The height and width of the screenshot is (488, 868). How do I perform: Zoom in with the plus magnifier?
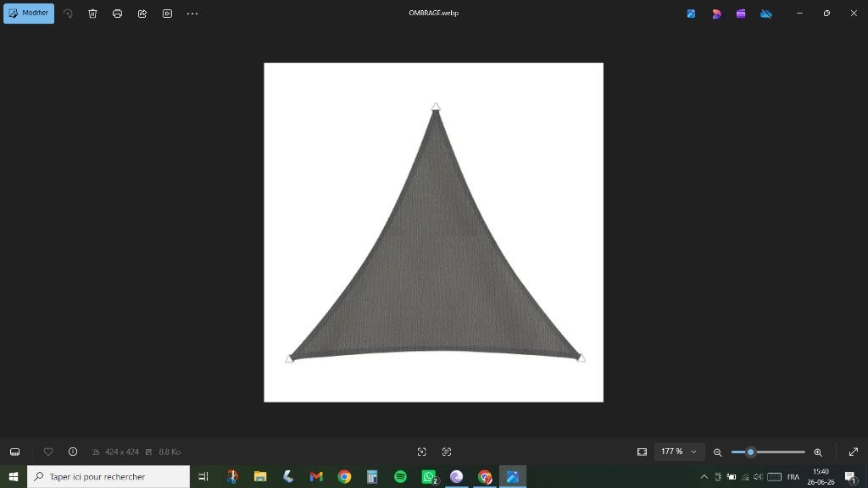pyautogui.click(x=818, y=452)
